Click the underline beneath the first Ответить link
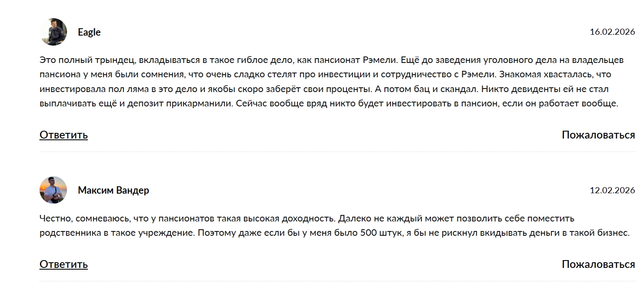The image size is (644, 297). point(63,141)
